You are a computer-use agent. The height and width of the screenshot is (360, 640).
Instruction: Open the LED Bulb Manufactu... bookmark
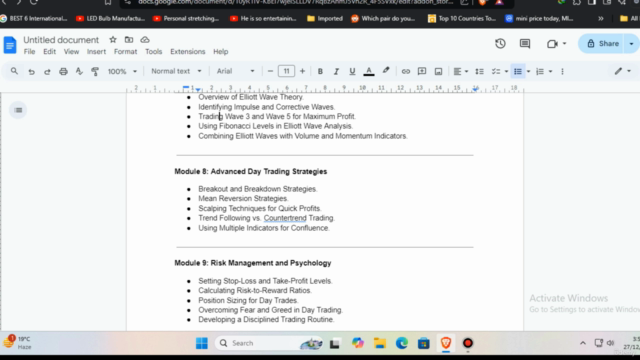point(111,18)
